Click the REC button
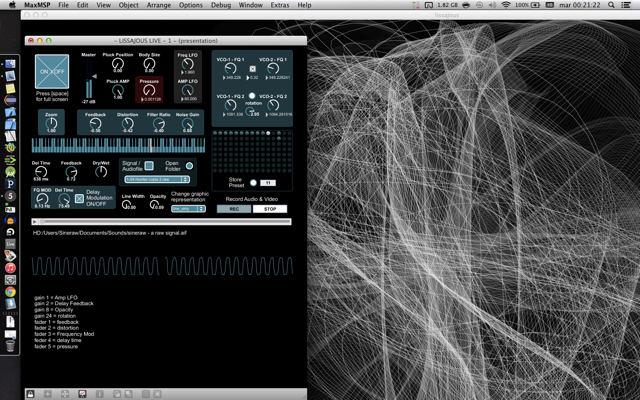Image resolution: width=640 pixels, height=400 pixels. coord(234,209)
